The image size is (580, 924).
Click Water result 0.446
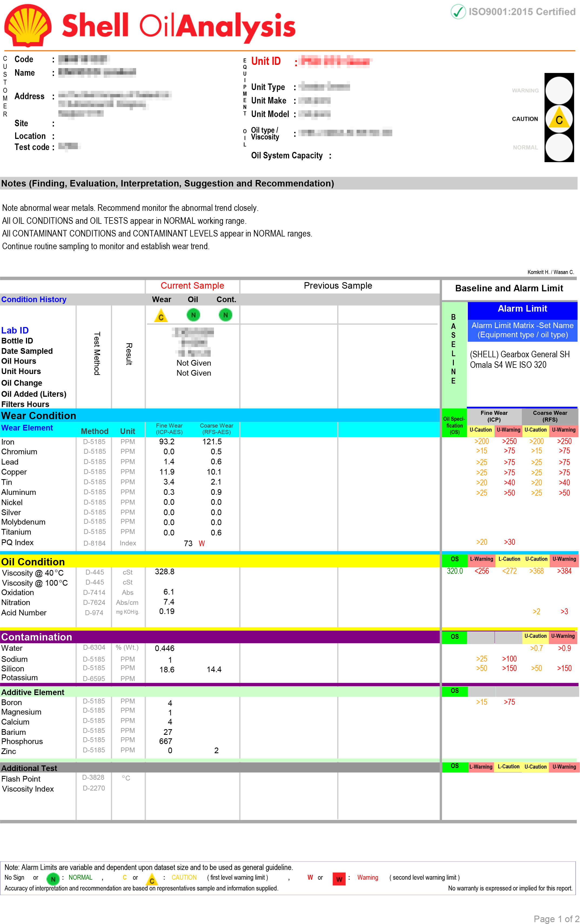click(x=165, y=648)
